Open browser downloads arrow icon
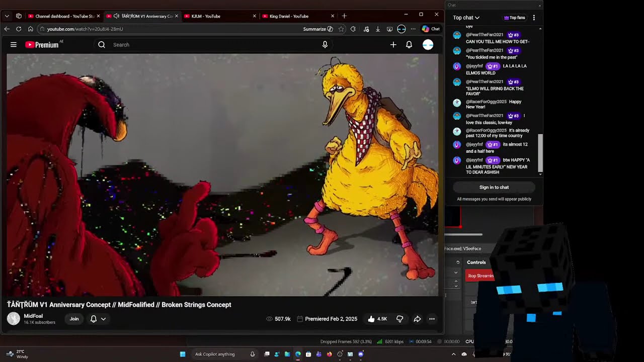Viewport: 644px width, 362px height. click(x=378, y=29)
